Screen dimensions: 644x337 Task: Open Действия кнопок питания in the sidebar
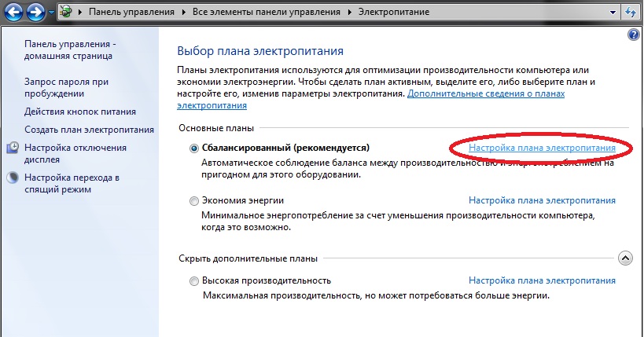click(x=80, y=112)
